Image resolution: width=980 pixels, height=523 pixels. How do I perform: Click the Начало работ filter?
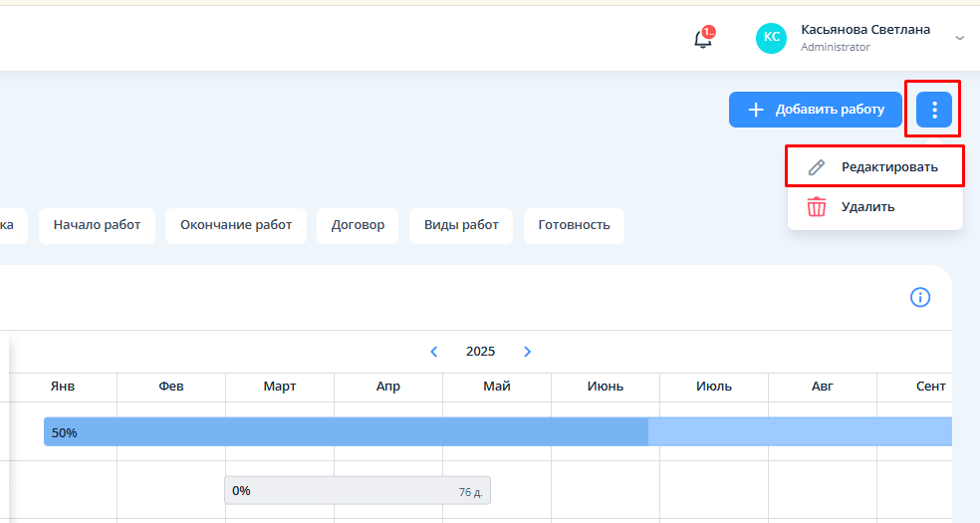point(97,225)
